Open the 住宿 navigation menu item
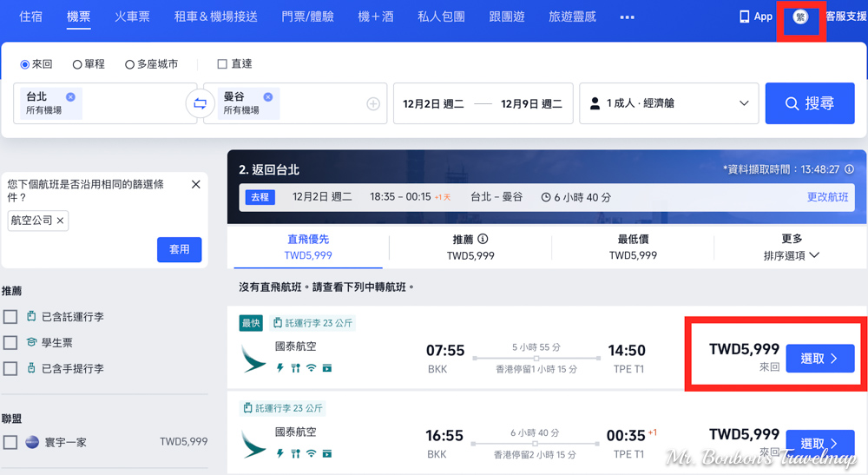868x475 pixels. tap(30, 16)
